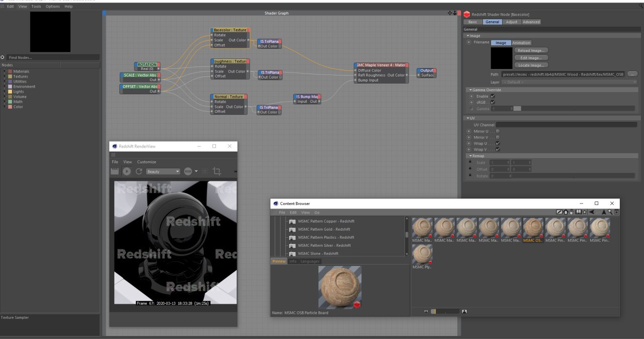The width and height of the screenshot is (644, 339).
Task: Open the arrow next to the RGB icon
Action: [196, 171]
